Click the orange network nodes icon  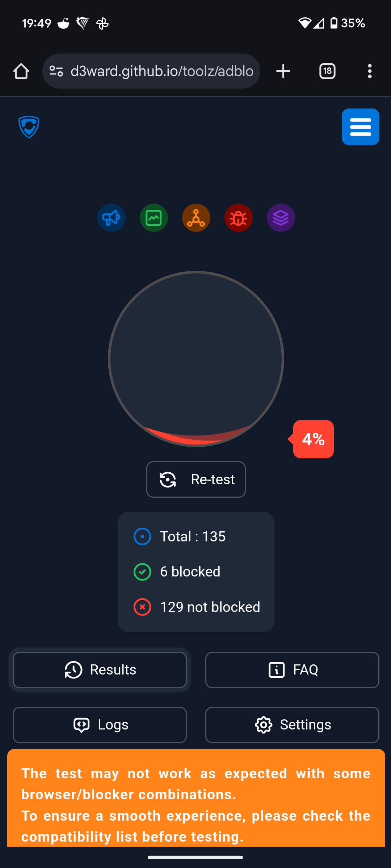coord(196,218)
